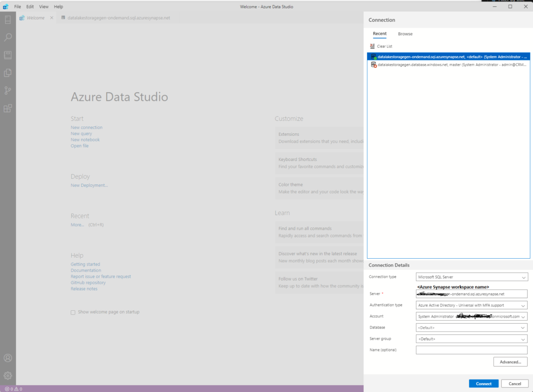
Task: Close the Welcome tab
Action: 52,18
